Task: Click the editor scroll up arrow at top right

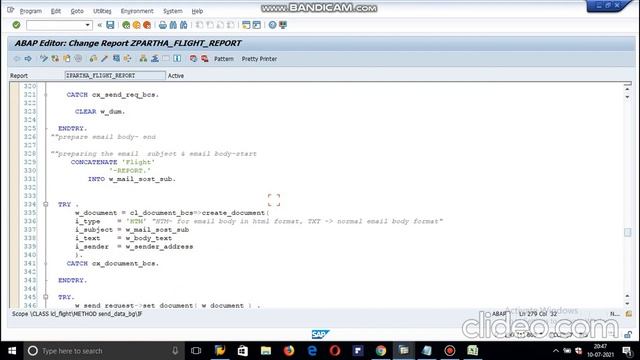Action: click(x=627, y=89)
